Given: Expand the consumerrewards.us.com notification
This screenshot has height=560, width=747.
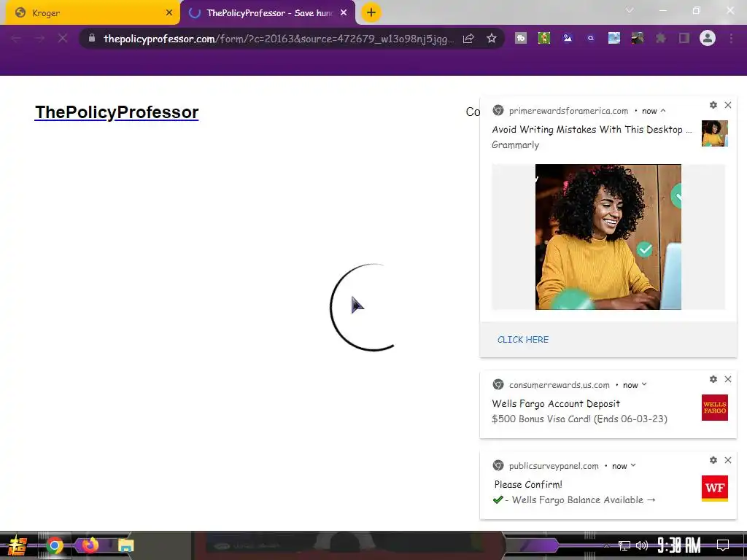Looking at the screenshot, I should (x=644, y=384).
